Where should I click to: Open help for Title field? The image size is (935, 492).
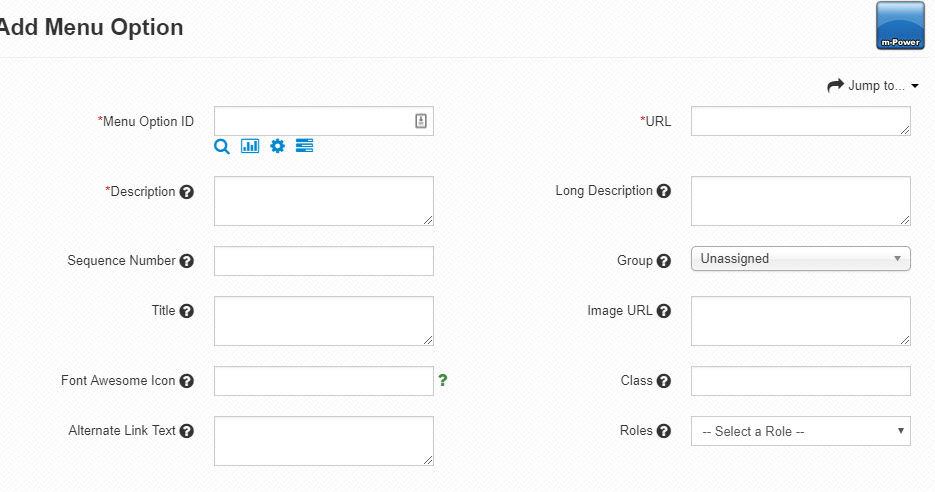(187, 311)
